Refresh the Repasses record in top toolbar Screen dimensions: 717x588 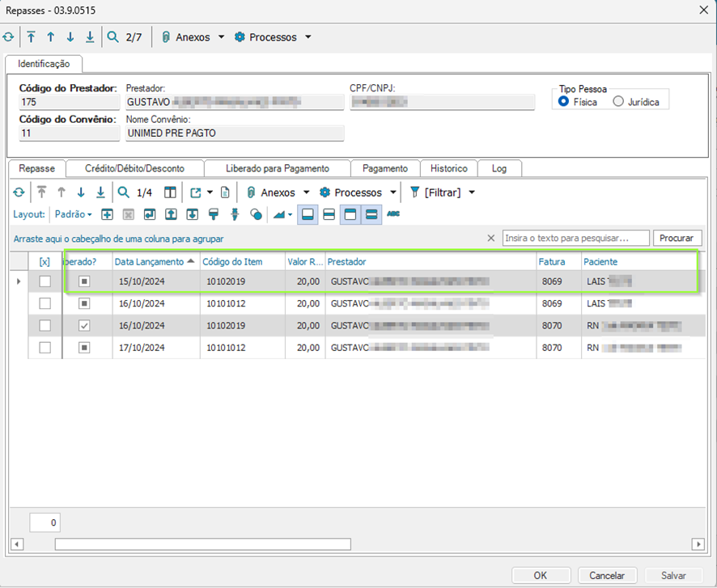tap(8, 37)
